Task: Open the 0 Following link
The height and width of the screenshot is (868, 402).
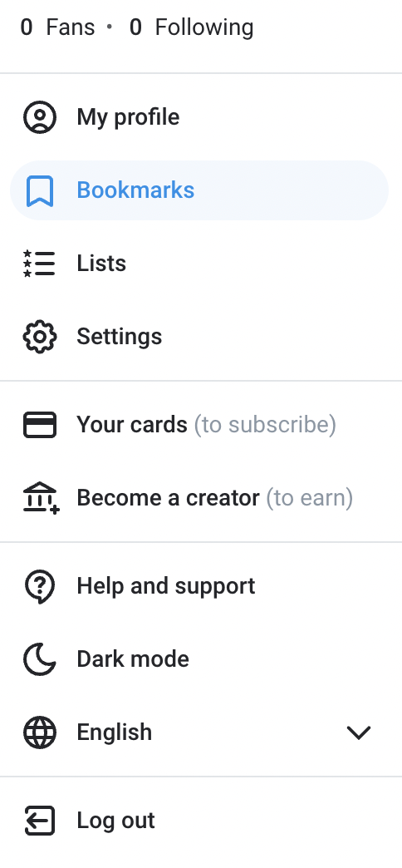Action: coord(191,27)
